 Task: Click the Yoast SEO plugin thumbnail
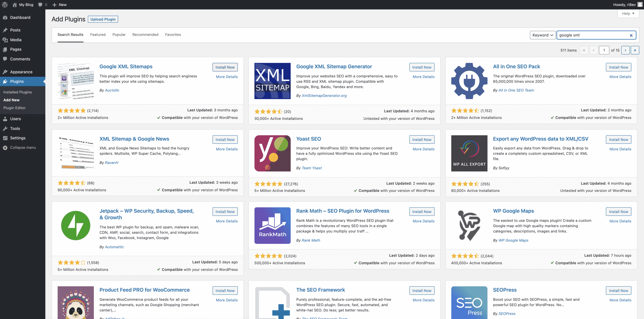pos(272,153)
